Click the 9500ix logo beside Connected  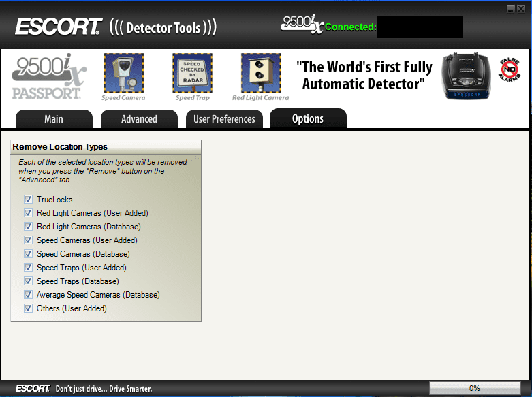pos(302,24)
